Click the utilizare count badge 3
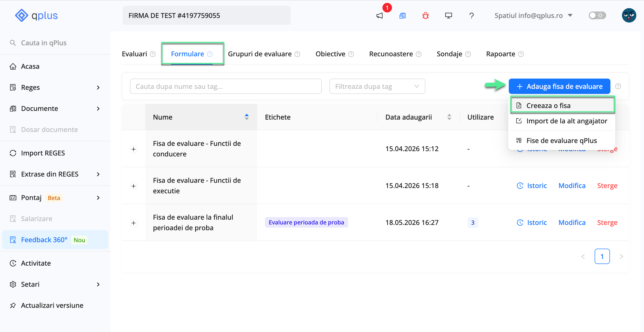Screen dimensions: 644x332 coord(473,223)
